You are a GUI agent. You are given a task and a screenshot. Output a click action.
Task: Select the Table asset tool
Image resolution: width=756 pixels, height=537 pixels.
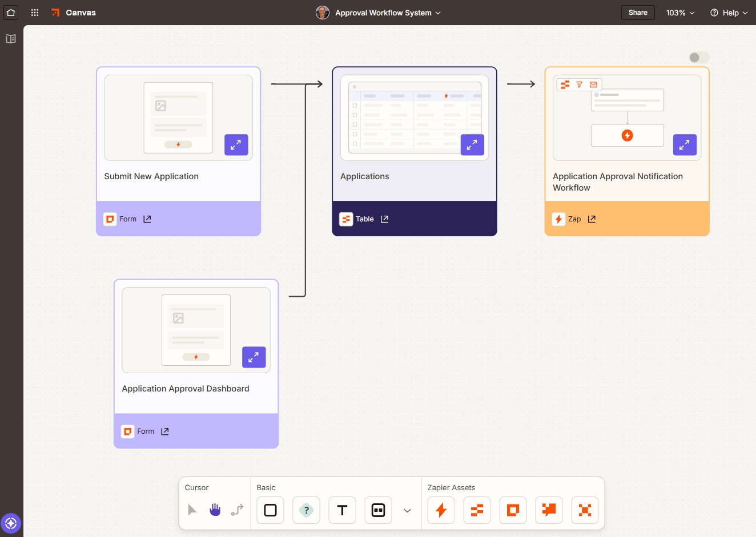(x=477, y=510)
